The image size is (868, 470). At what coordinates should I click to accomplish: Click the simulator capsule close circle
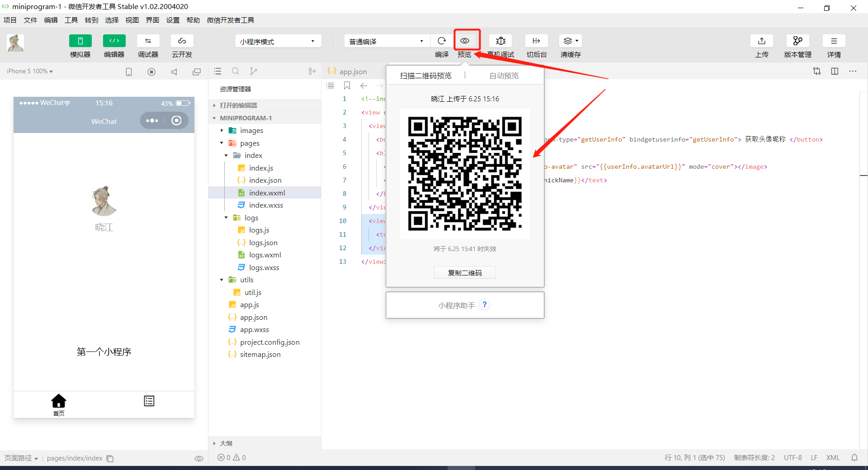pos(177,120)
